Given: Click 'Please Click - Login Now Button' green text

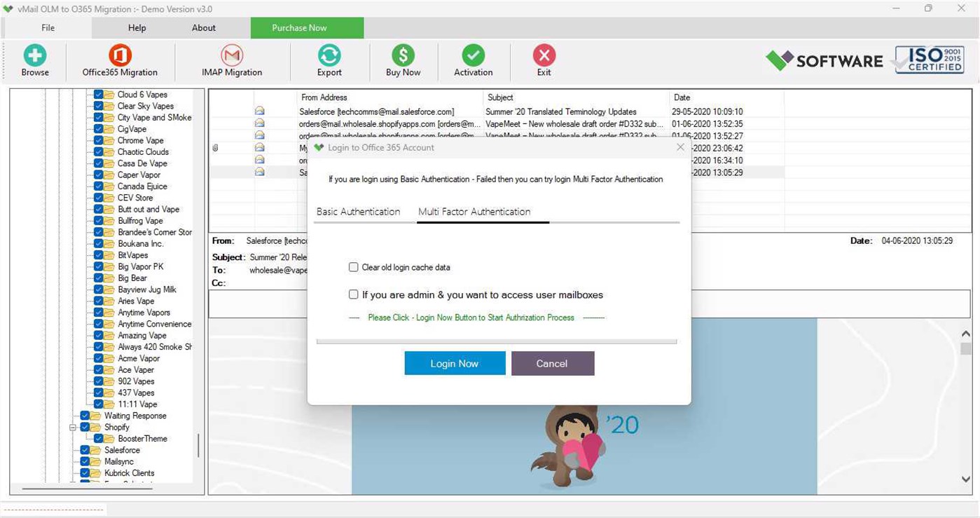Looking at the screenshot, I should click(x=471, y=318).
